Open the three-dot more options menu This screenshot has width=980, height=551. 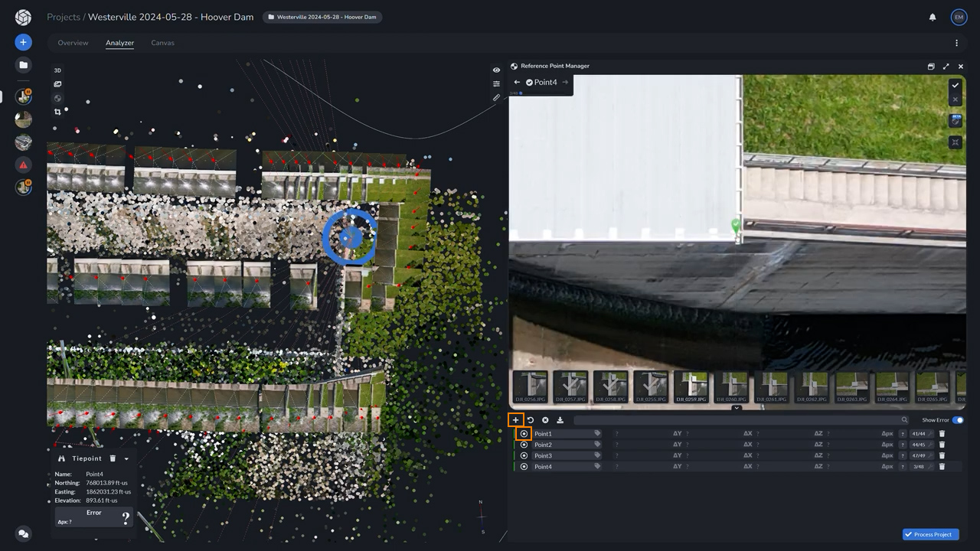(956, 43)
